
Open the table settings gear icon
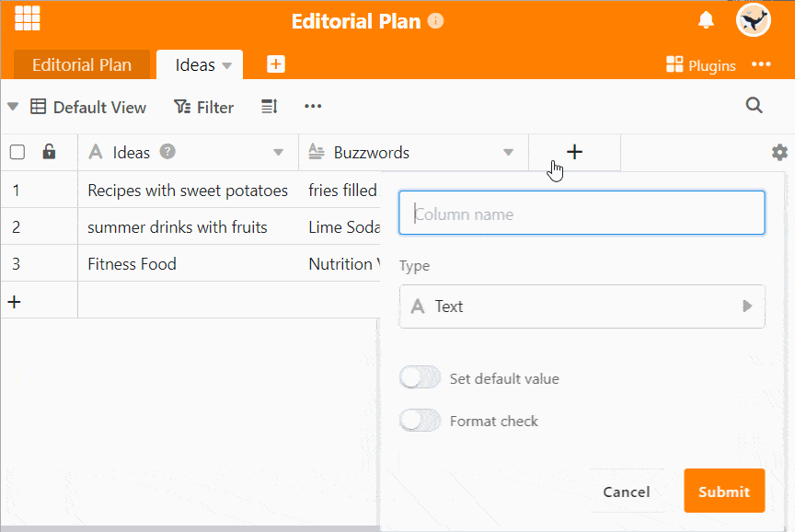pyautogui.click(x=779, y=153)
